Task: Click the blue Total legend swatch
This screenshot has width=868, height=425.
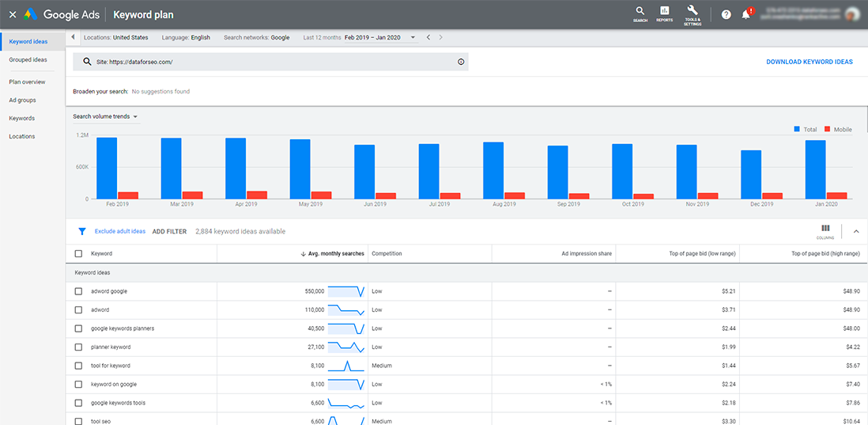Action: pos(797,129)
